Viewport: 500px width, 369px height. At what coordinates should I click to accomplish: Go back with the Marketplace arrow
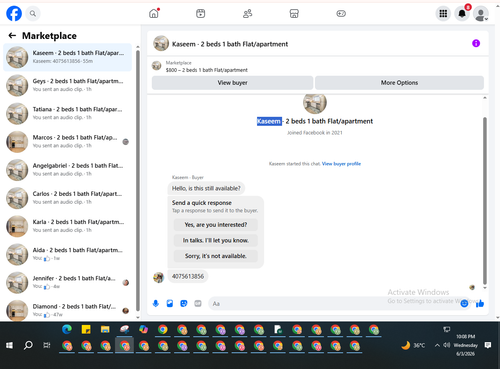(12, 36)
